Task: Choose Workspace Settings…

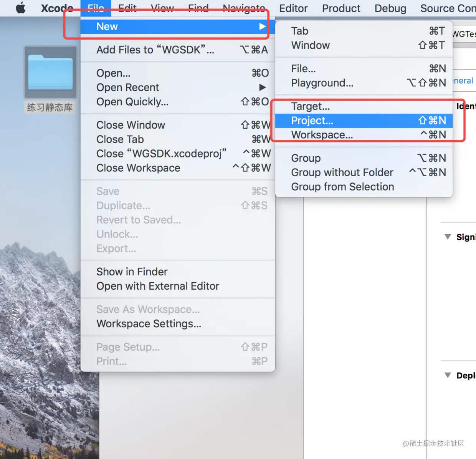Action: 178,324
